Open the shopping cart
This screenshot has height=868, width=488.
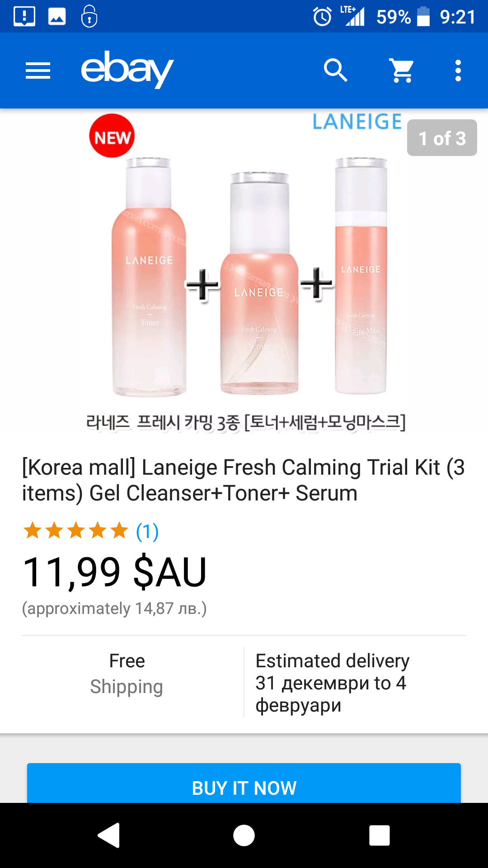pyautogui.click(x=402, y=71)
